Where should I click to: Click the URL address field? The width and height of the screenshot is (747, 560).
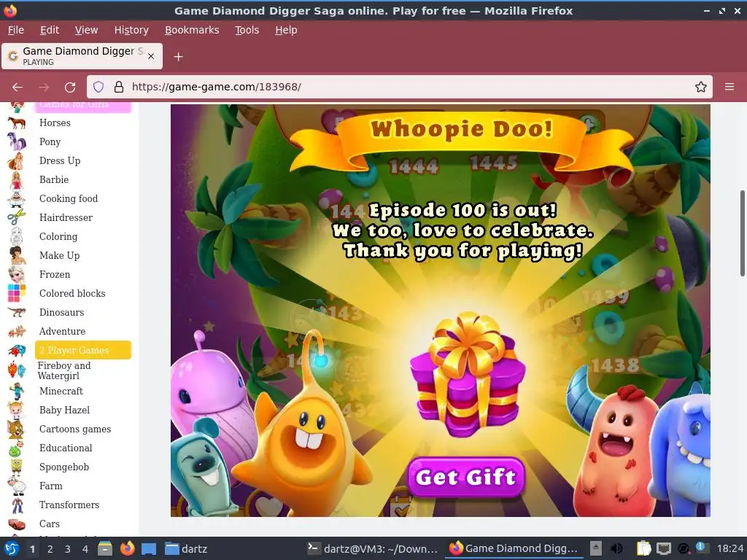coord(399,87)
